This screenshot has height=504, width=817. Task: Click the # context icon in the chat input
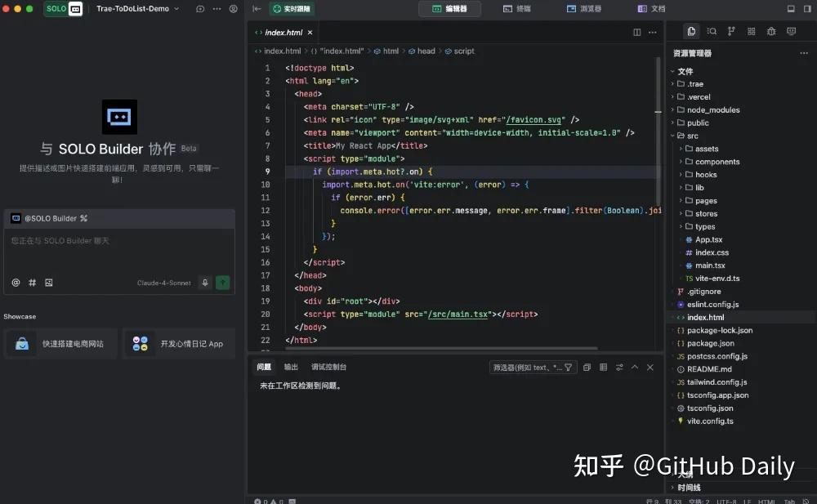click(32, 282)
